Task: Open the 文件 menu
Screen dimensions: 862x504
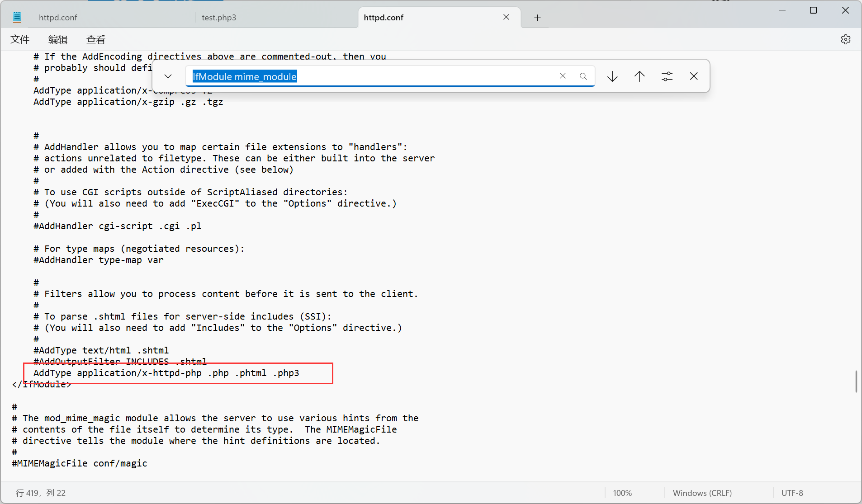Action: coord(20,39)
